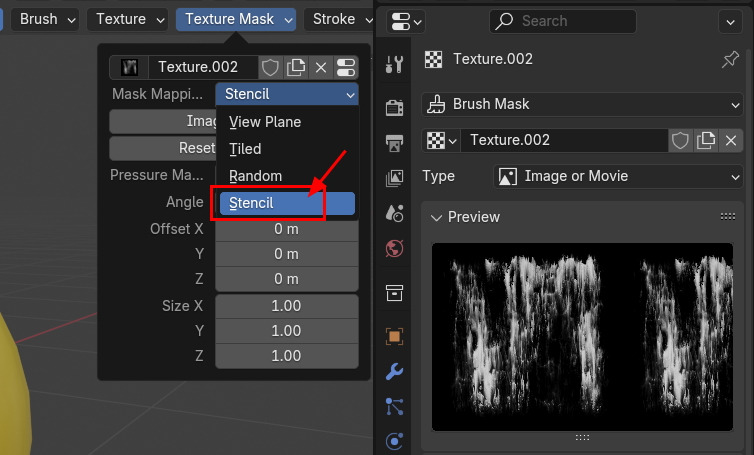
Task: Open the Modifiers properties tab
Action: [394, 372]
